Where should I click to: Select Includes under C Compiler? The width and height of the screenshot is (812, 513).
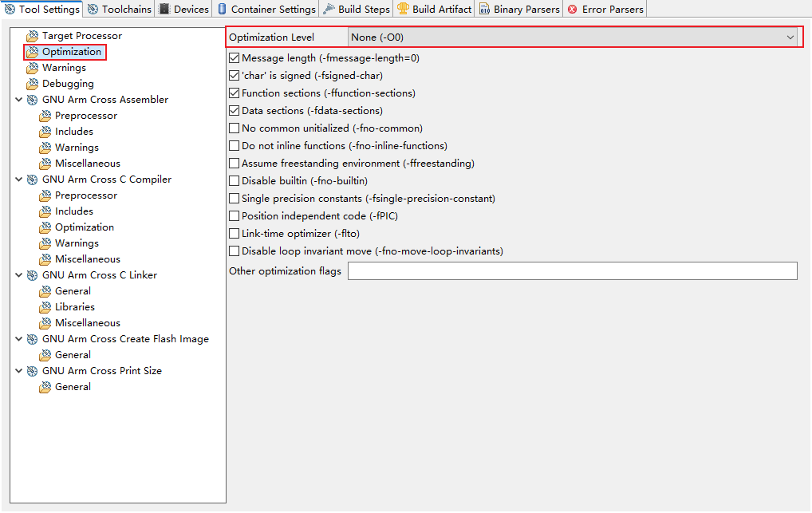coord(74,211)
